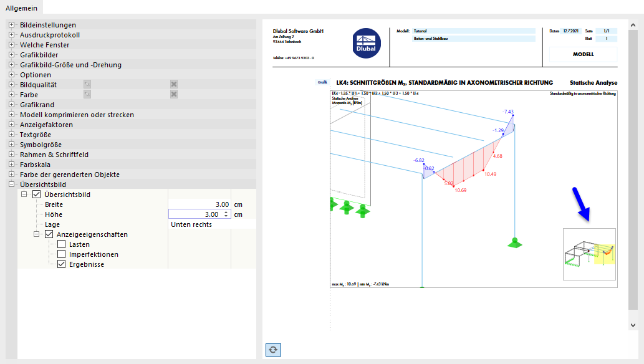Viewport: 644px width, 364px height.
Task: Click the overview thumbnail in preview corner
Action: click(x=589, y=254)
